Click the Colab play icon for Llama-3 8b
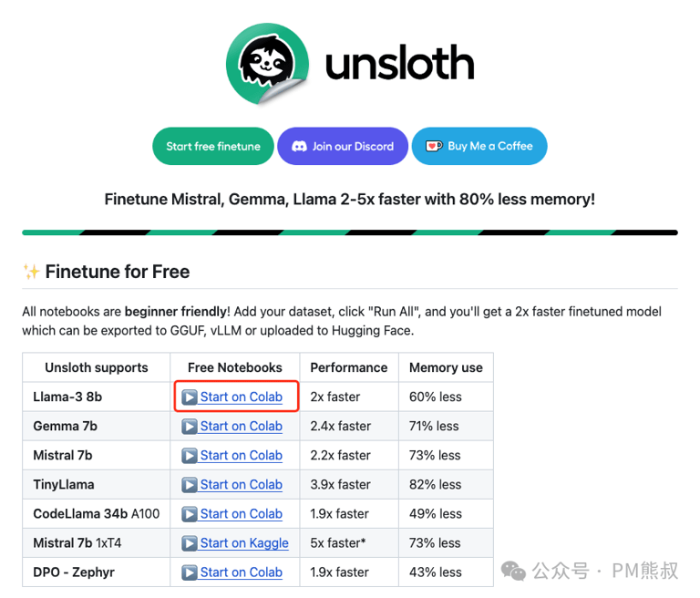 pos(190,397)
